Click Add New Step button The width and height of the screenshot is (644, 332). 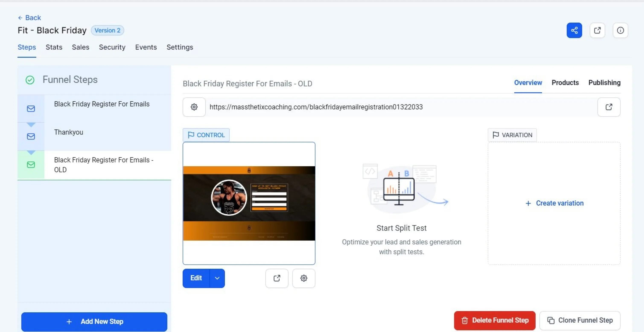coord(94,322)
